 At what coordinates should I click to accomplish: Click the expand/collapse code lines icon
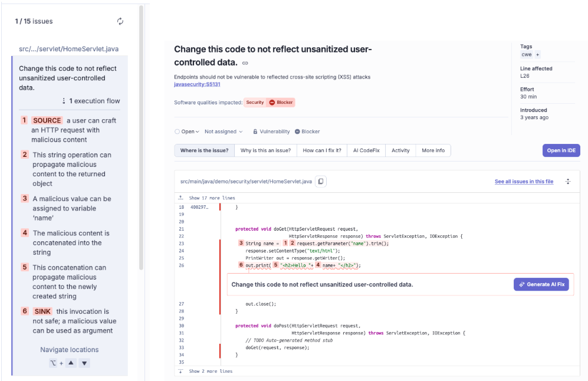(x=568, y=182)
